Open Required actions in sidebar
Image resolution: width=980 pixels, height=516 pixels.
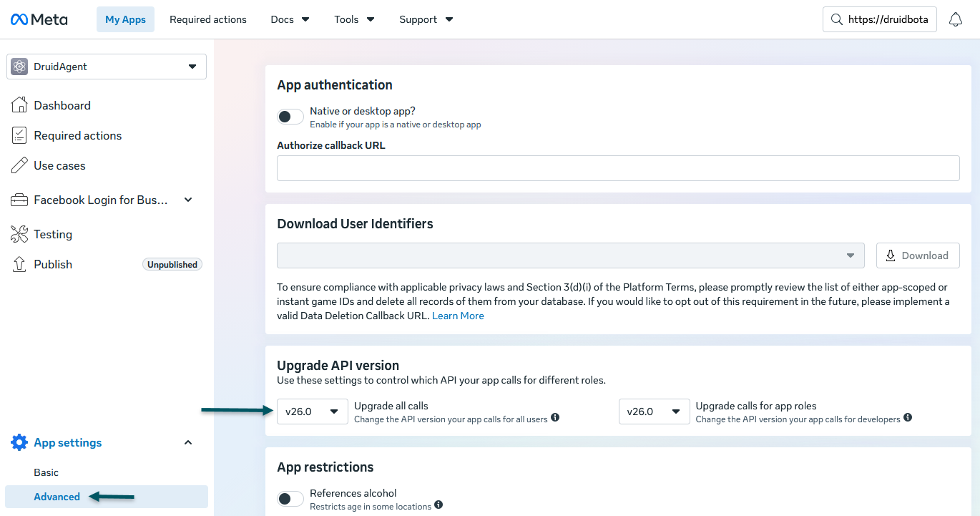78,135
